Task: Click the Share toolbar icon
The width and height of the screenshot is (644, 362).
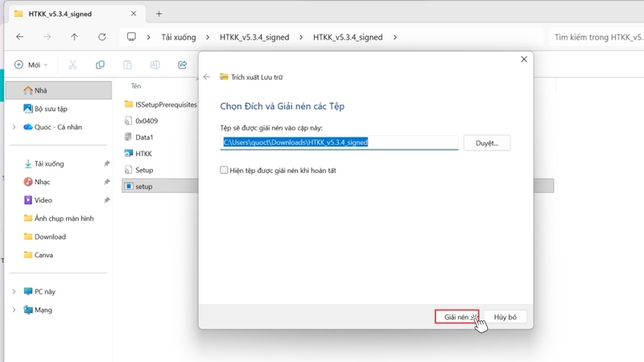Action: coord(183,65)
